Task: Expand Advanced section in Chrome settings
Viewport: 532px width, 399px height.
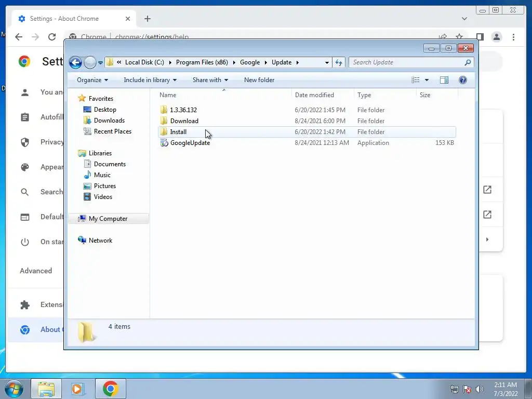Action: click(36, 271)
